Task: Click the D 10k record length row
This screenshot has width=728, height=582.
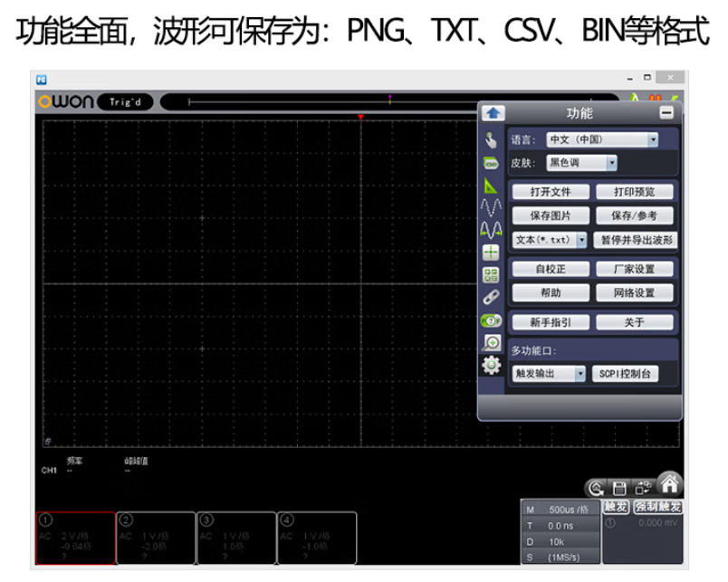Action: point(560,541)
